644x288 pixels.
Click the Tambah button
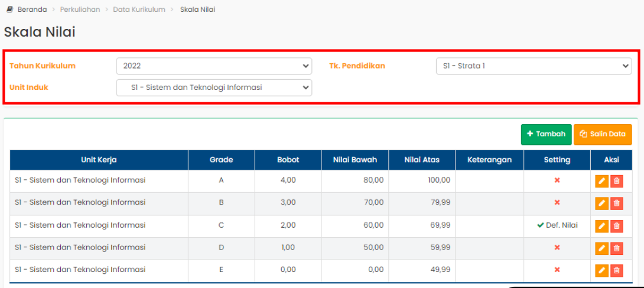(x=547, y=134)
